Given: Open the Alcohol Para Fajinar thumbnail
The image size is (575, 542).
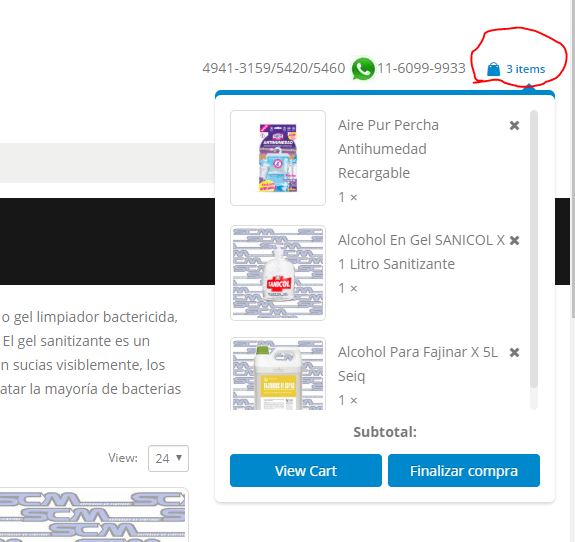Looking at the screenshot, I should 278,374.
